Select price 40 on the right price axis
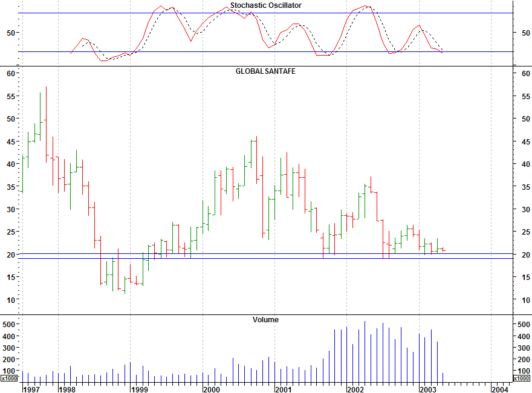 (526, 164)
